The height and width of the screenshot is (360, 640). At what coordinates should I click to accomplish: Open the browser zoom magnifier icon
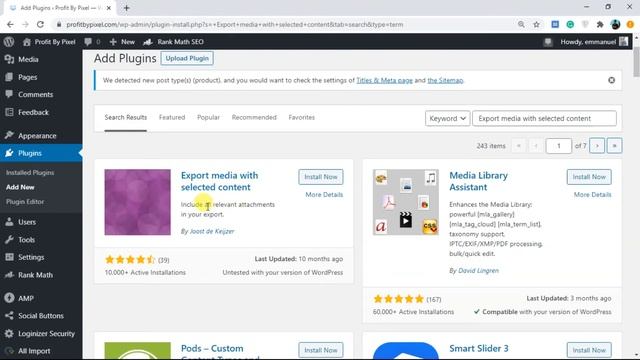point(521,24)
